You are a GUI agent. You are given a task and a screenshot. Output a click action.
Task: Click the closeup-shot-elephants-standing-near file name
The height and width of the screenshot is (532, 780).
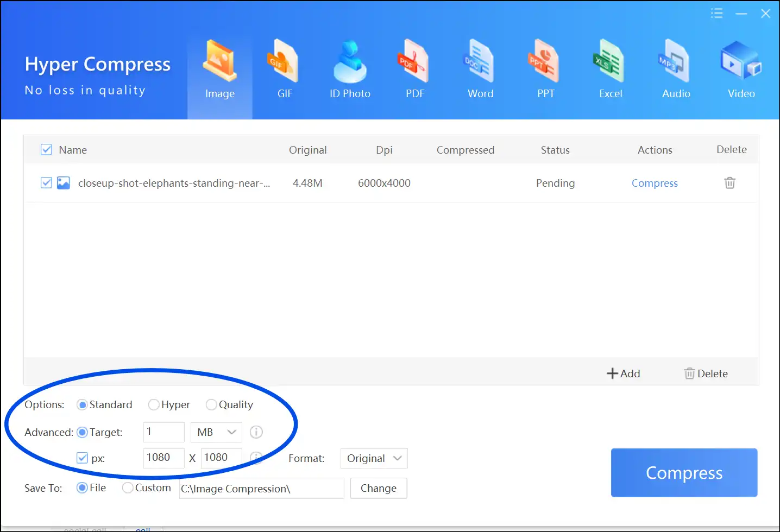tap(174, 183)
